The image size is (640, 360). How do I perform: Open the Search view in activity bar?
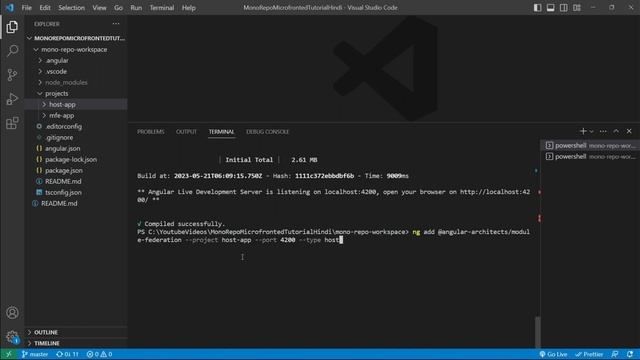click(x=12, y=51)
